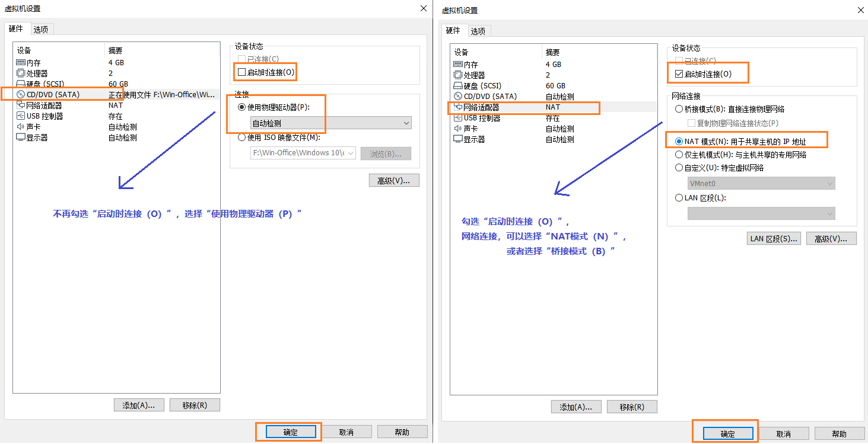Click the display icon in left window
This screenshot has height=444, width=868.
click(21, 137)
